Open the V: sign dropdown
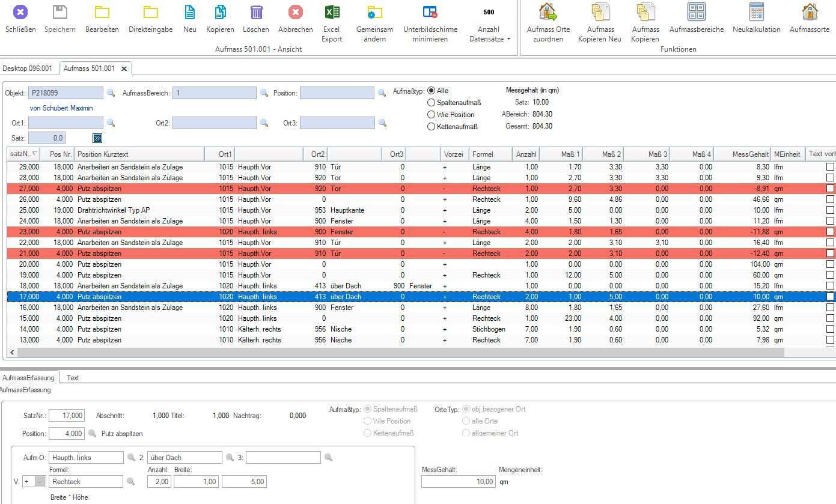Image resolution: width=836 pixels, height=504 pixels. [x=40, y=481]
